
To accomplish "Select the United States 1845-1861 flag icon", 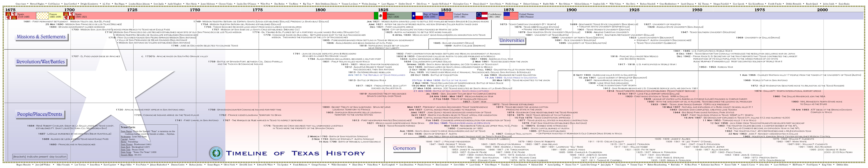I will 446,15.
